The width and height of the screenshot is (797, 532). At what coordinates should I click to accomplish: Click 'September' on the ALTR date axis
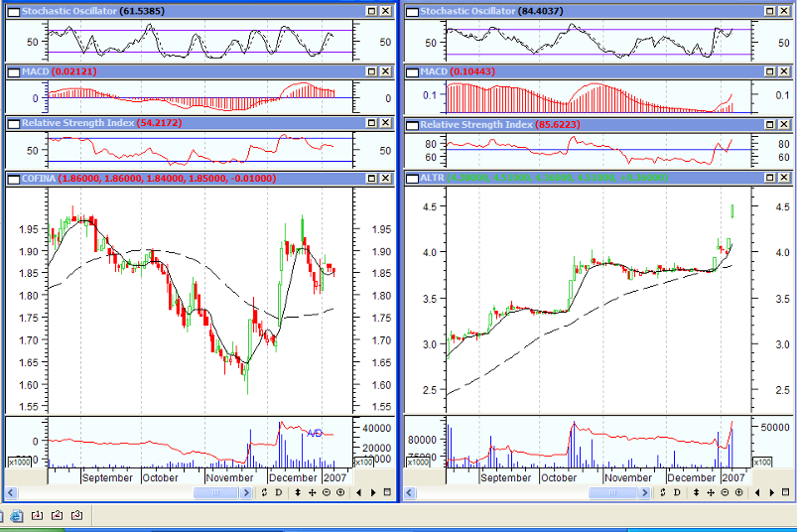click(506, 477)
